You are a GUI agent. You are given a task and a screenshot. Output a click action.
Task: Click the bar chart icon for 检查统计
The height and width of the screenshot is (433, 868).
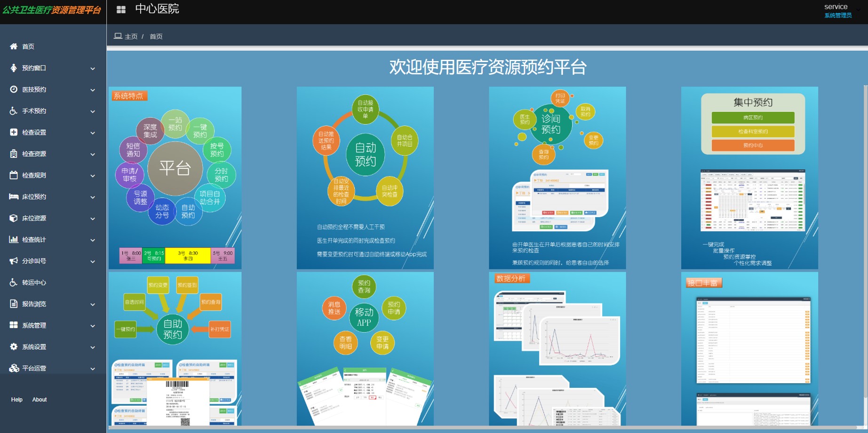(x=14, y=239)
